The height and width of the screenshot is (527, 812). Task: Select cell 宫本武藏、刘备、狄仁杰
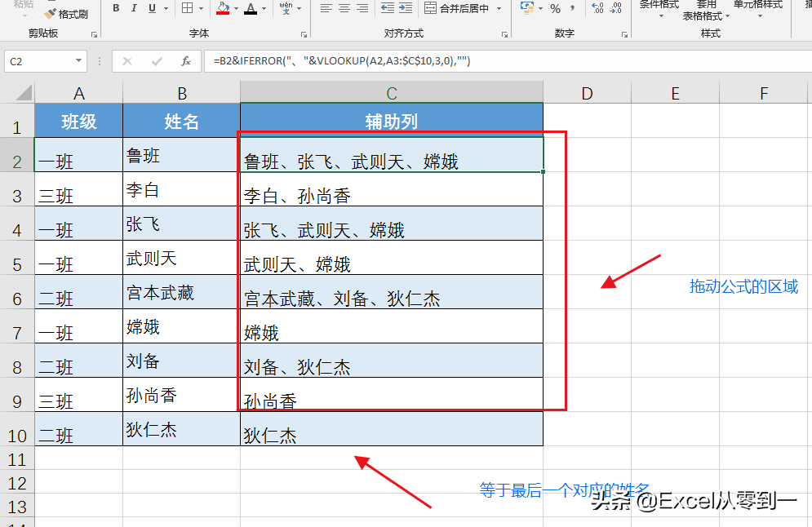[392, 292]
